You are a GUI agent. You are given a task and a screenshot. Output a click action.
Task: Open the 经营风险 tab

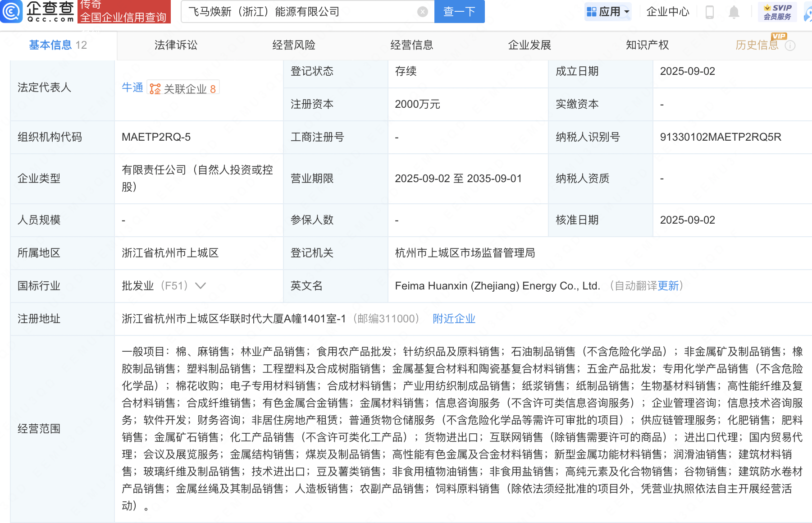point(294,45)
